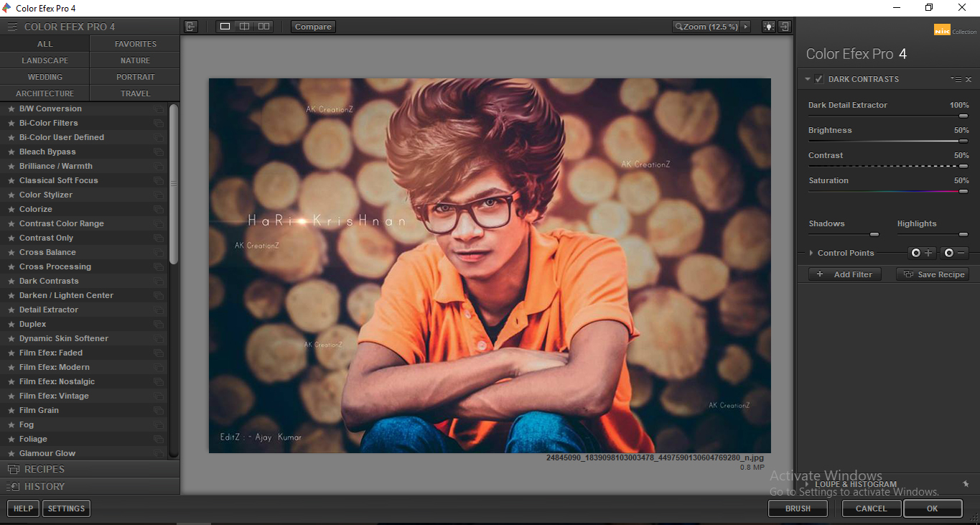Expand the Loupe & Histogram panel

pos(808,484)
